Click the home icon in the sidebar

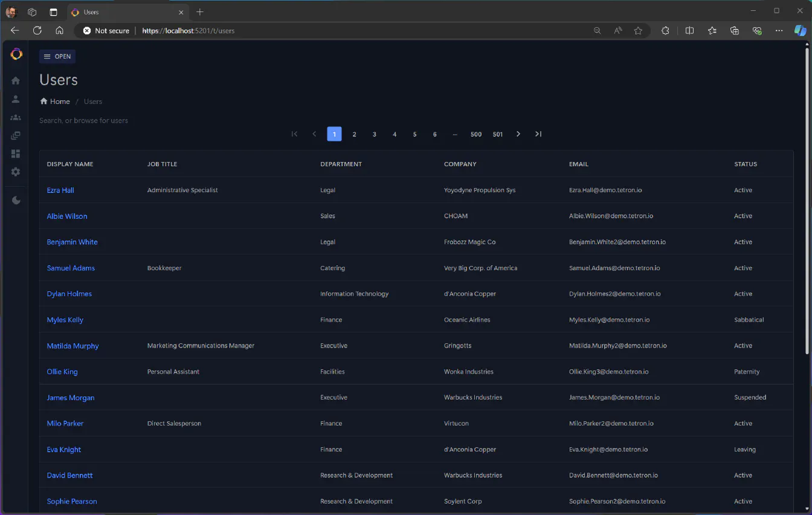16,81
